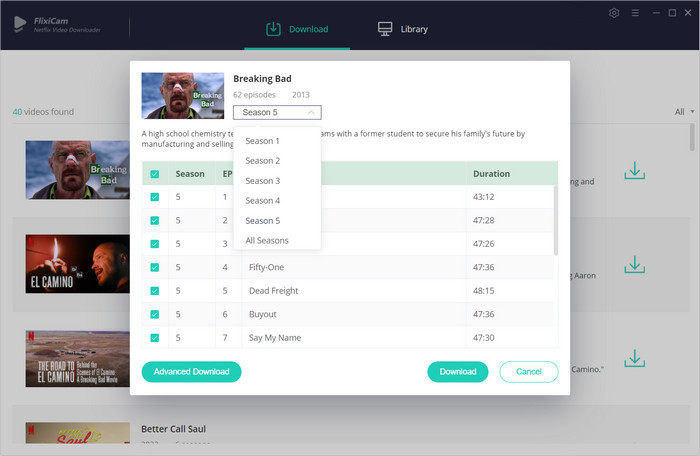
Task: Click the Better Call Saul title
Action: (x=174, y=429)
